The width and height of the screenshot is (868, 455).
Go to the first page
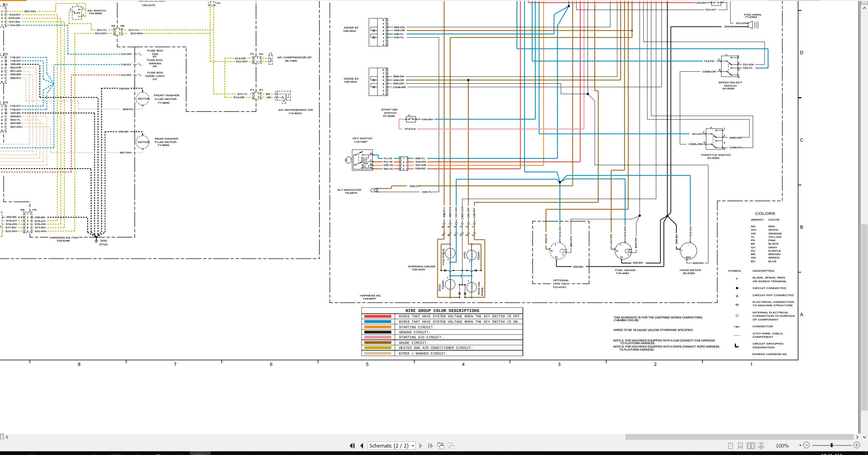pos(352,446)
